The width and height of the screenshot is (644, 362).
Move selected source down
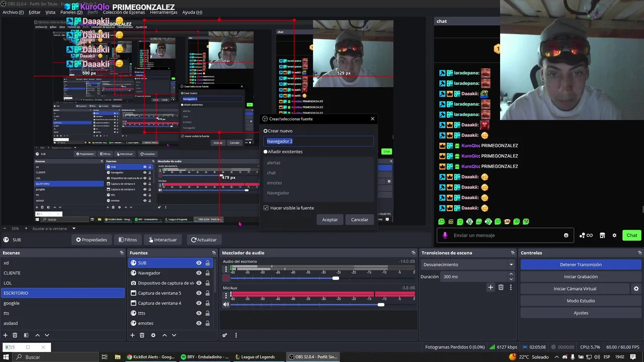point(174,335)
